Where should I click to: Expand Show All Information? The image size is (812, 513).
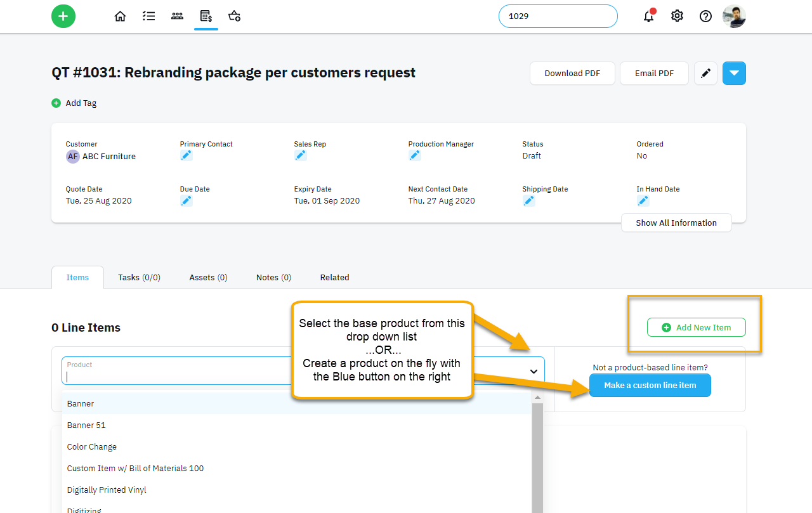pos(676,223)
